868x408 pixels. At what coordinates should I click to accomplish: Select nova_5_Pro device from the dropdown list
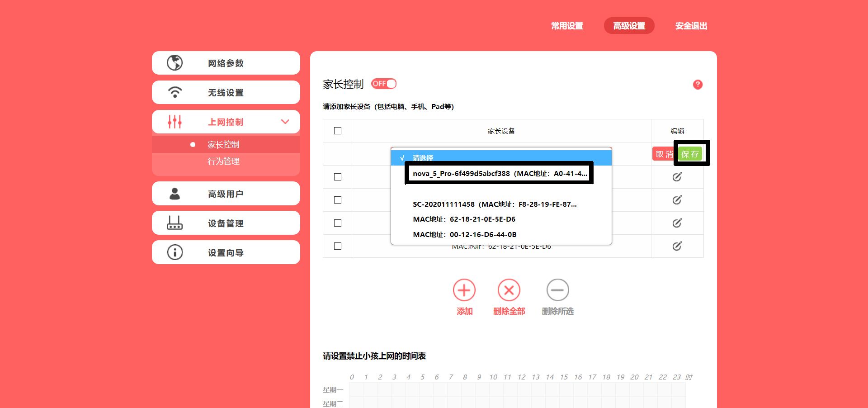pos(499,174)
